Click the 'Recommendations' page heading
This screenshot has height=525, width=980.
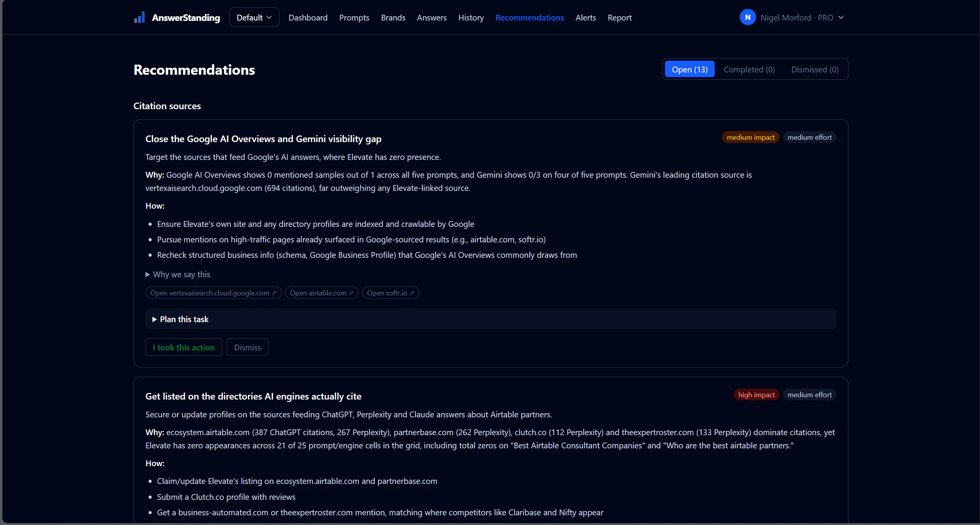pyautogui.click(x=194, y=70)
